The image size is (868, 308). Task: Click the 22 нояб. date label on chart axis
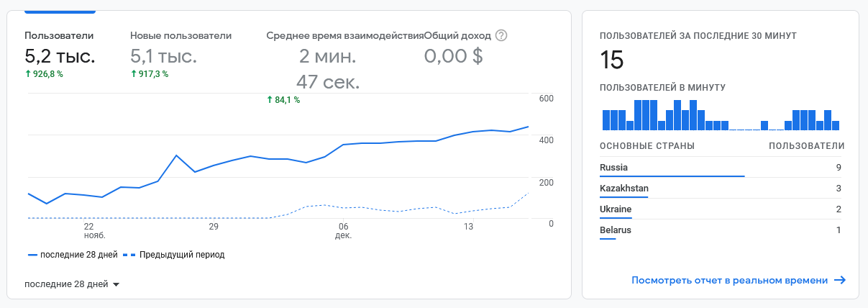pyautogui.click(x=94, y=231)
